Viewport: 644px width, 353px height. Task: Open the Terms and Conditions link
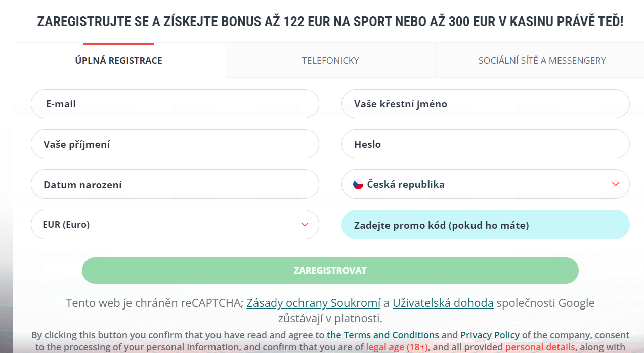[x=382, y=335]
